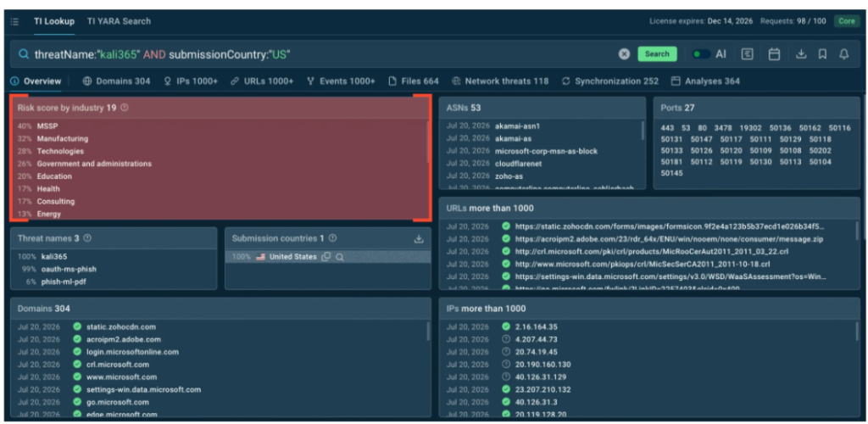Viewport: 868px width, 424px height.
Task: Click the download results icon in search bar
Action: coord(801,54)
